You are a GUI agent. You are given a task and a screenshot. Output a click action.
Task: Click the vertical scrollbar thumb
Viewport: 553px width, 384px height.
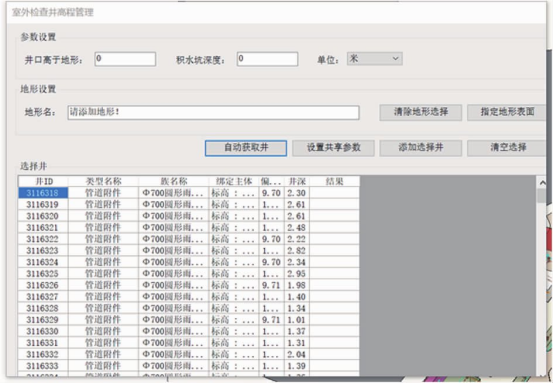coord(541,196)
